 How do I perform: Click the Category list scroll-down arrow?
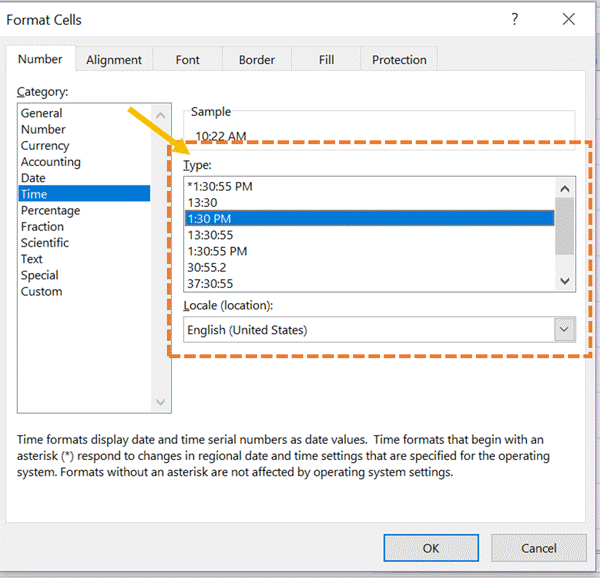[x=161, y=402]
